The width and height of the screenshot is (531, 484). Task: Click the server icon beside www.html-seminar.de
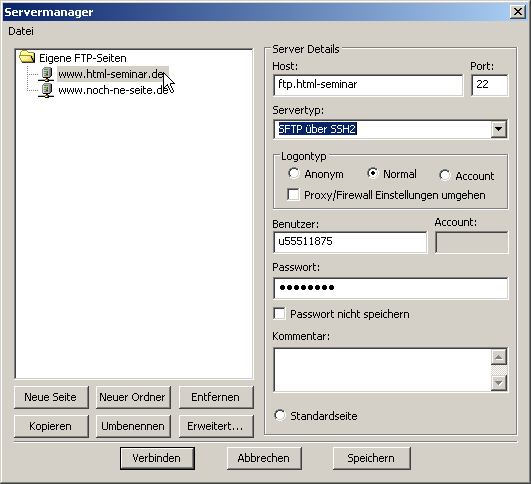click(x=46, y=74)
